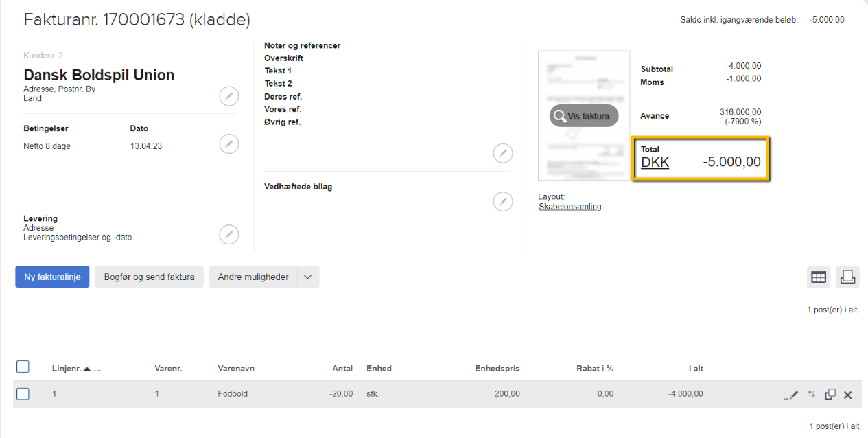Edit Vedhæftede bilag attachments
The image size is (868, 438).
(x=502, y=201)
